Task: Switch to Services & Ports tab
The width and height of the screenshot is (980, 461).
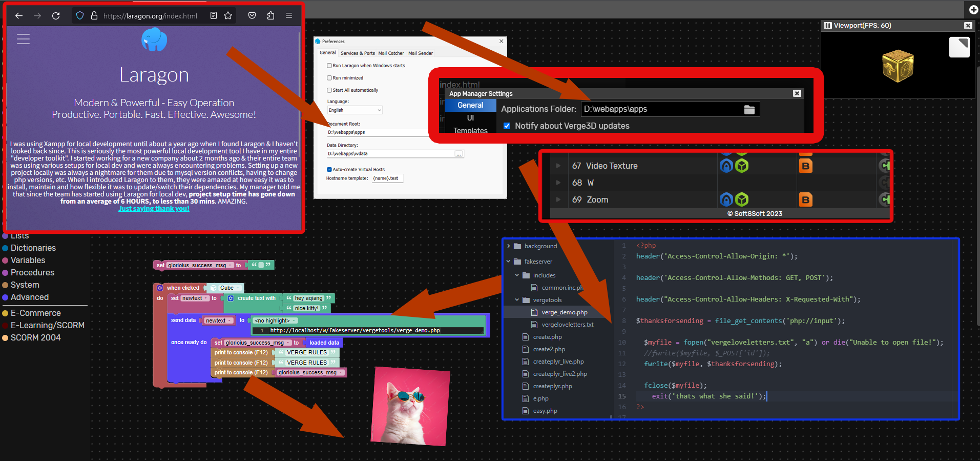Action: point(358,53)
